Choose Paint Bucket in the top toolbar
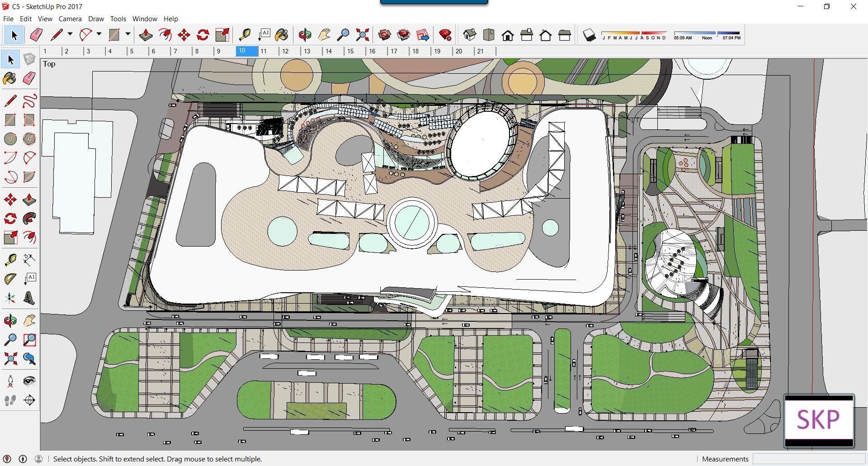 [281, 35]
